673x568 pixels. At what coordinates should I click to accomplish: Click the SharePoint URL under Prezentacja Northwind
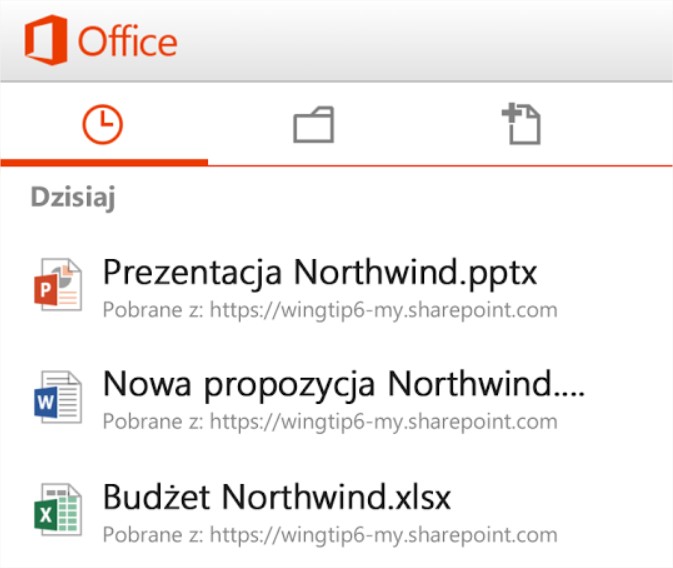tap(383, 309)
